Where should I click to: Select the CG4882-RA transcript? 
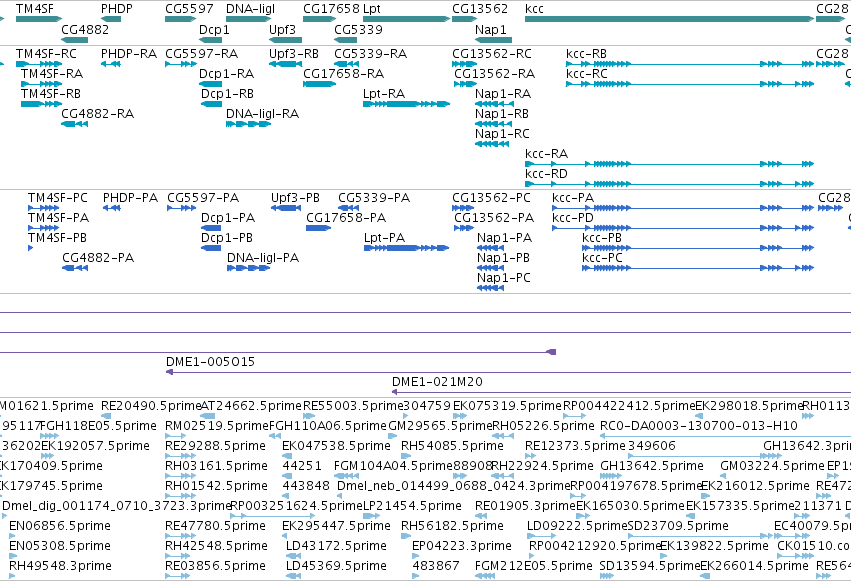74,124
